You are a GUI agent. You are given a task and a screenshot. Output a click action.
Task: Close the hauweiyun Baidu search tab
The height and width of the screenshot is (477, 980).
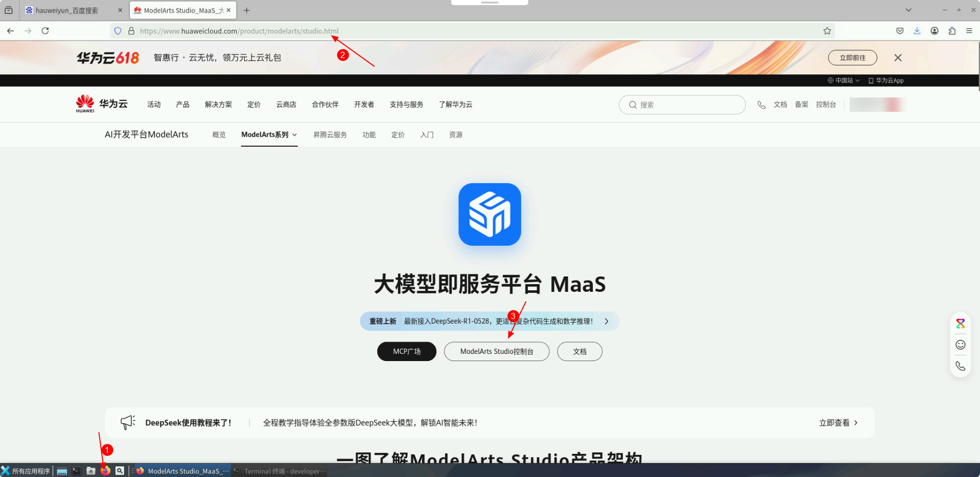tap(120, 10)
